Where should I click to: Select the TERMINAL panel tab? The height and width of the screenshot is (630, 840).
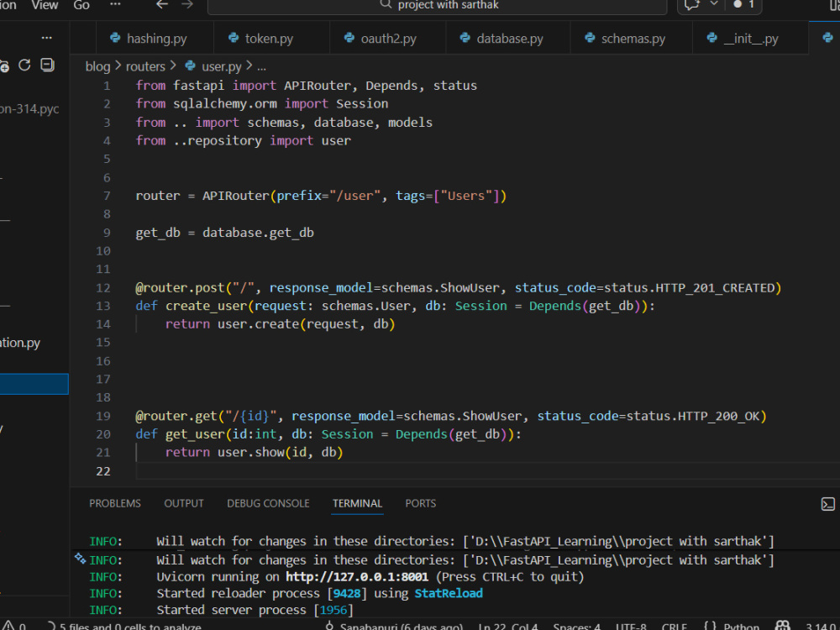[357, 503]
